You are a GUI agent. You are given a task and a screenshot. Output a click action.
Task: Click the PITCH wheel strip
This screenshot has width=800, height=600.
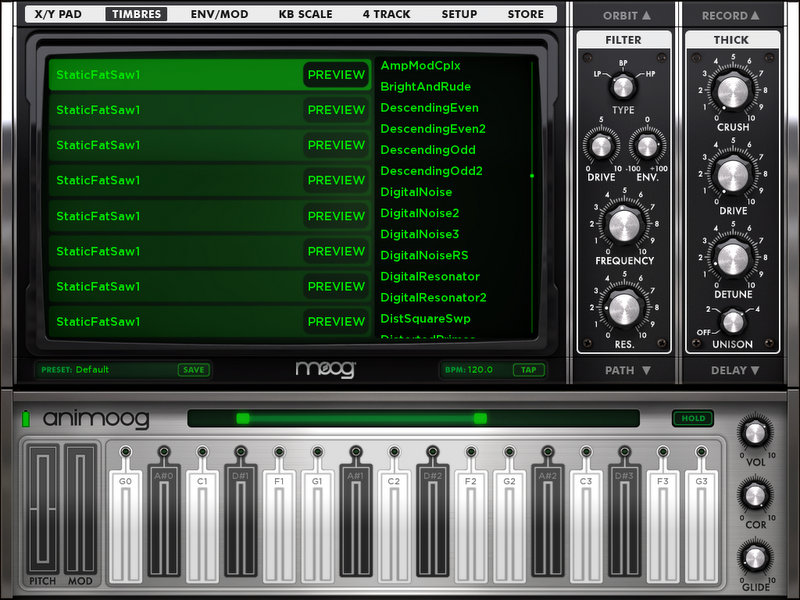pyautogui.click(x=43, y=509)
